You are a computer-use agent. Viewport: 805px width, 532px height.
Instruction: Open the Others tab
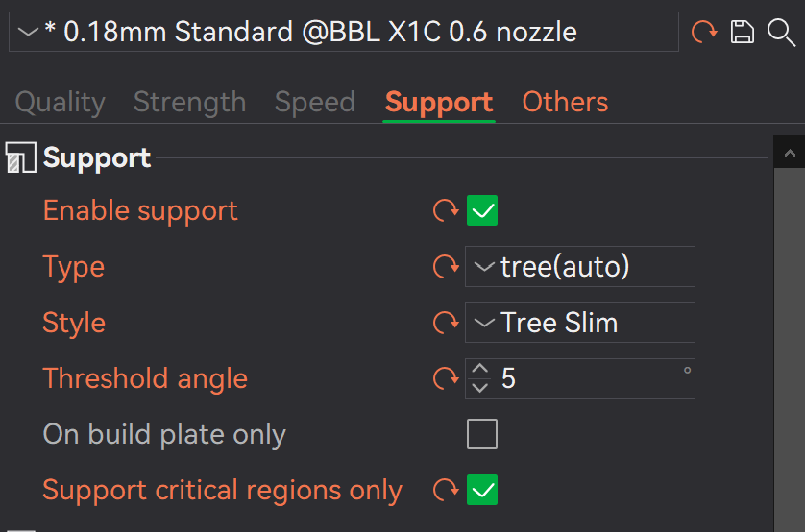pyautogui.click(x=565, y=102)
